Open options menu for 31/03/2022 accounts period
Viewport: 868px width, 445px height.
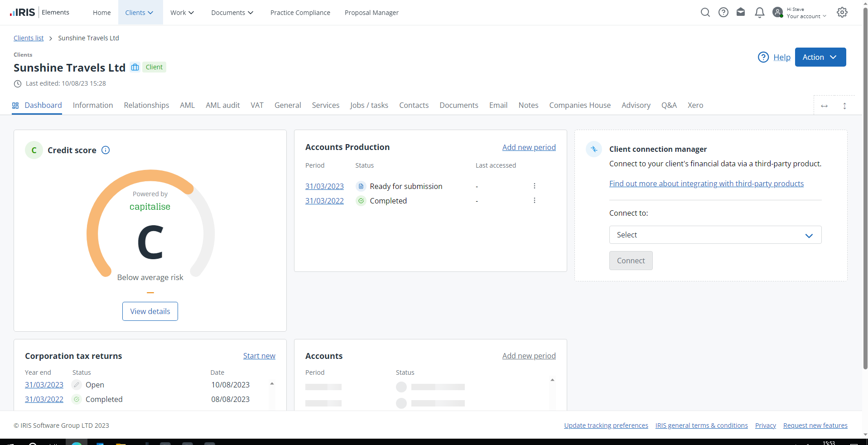[535, 201]
